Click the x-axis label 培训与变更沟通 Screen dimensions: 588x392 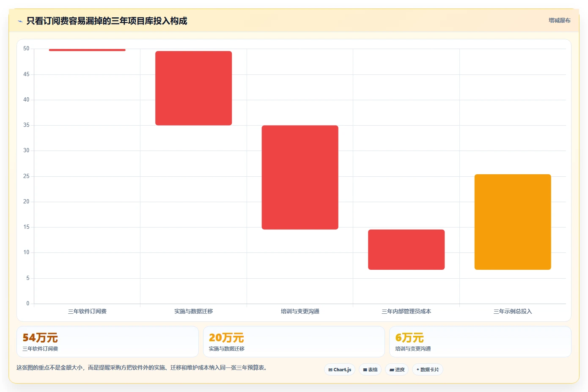point(300,311)
